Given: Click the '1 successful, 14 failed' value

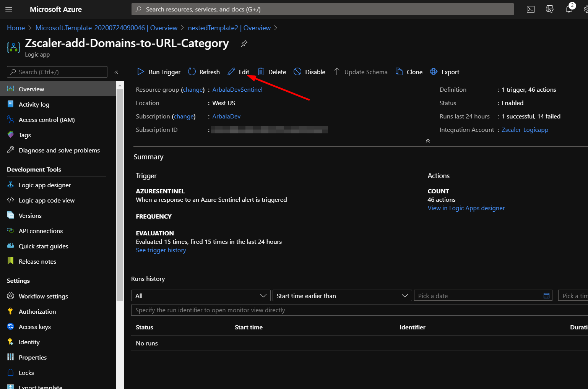Looking at the screenshot, I should [x=531, y=116].
